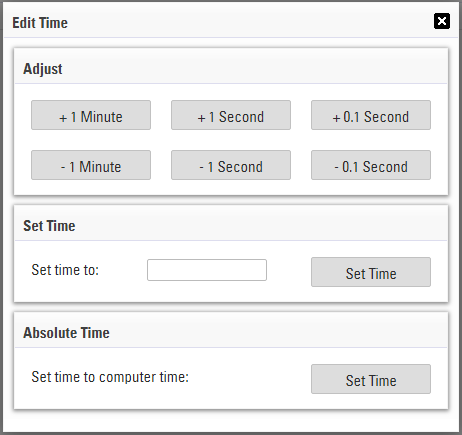Decrease the clock by one second
The width and height of the screenshot is (462, 435).
(231, 165)
